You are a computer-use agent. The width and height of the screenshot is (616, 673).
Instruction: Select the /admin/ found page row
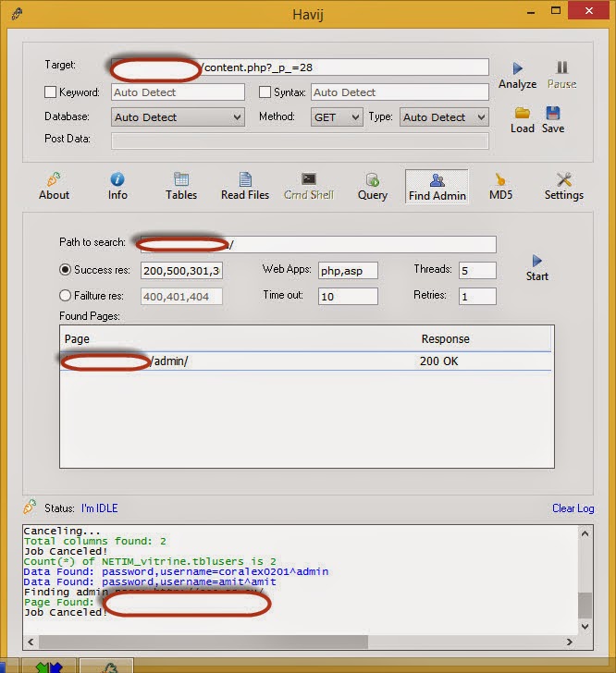pos(305,361)
